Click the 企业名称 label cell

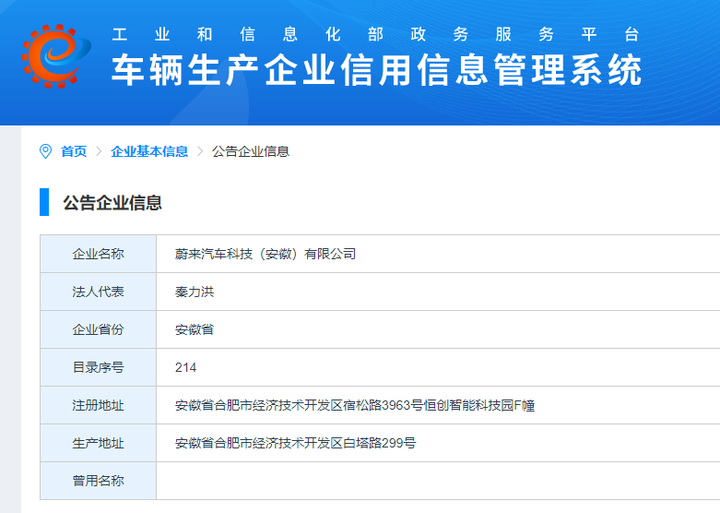click(98, 254)
